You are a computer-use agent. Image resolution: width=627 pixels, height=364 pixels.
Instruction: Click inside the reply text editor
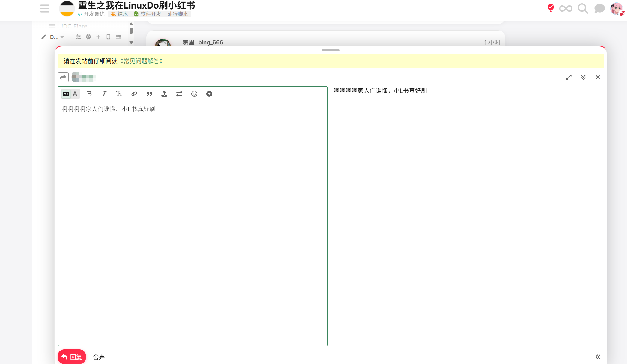pos(193,223)
